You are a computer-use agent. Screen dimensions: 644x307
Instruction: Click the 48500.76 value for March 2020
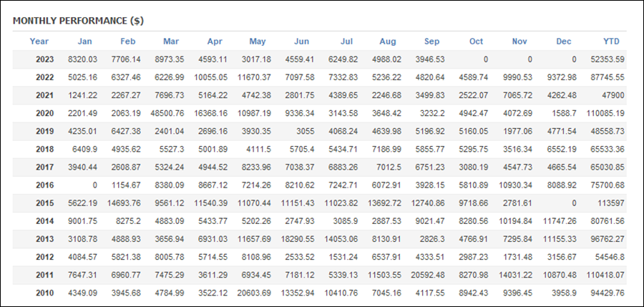point(167,114)
